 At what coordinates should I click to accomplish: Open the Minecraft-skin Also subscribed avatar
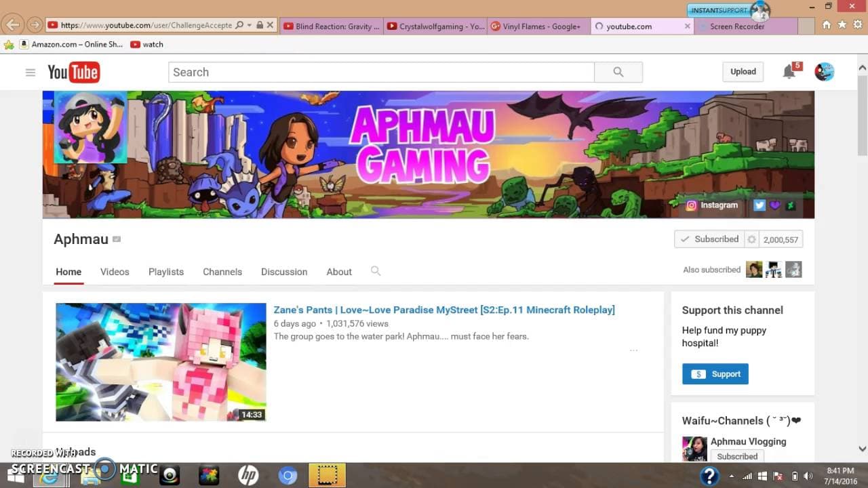click(x=774, y=270)
